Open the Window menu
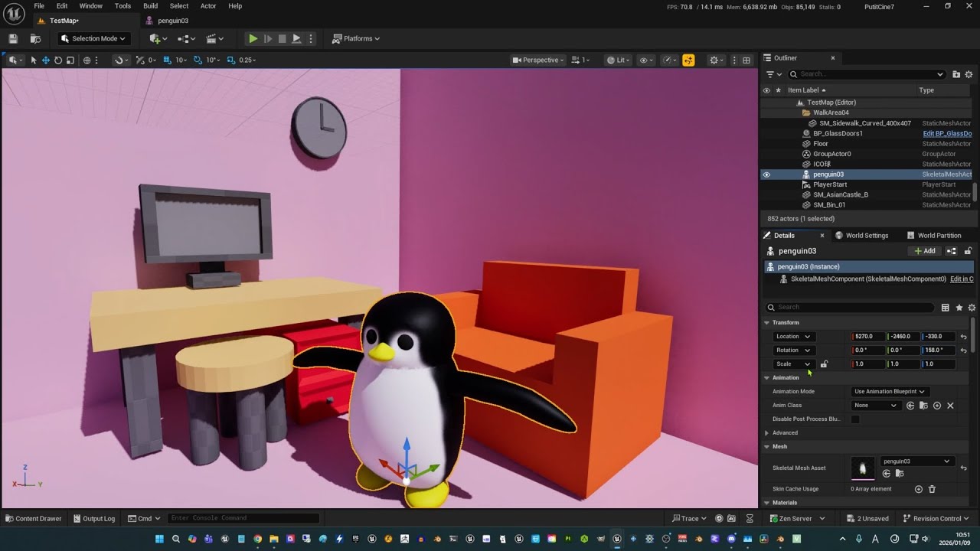The width and height of the screenshot is (980, 551). tap(90, 6)
